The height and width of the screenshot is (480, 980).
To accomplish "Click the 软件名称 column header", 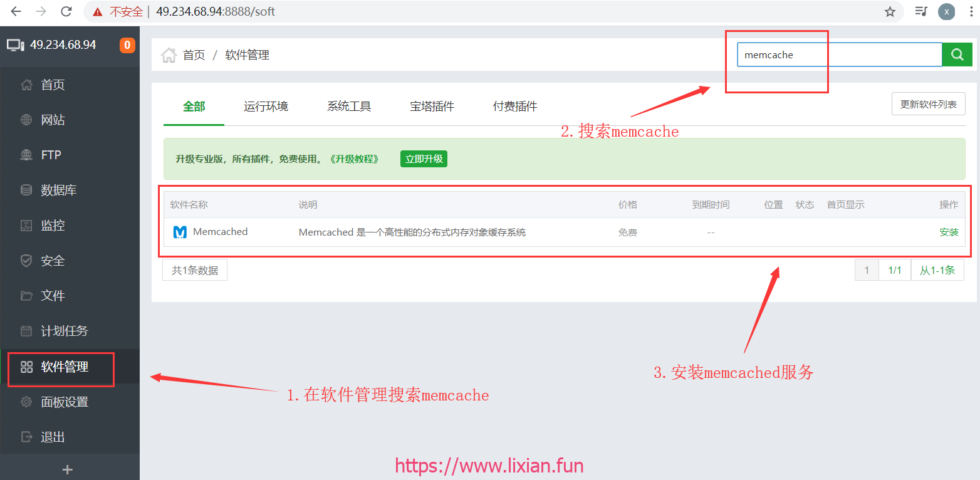I will tap(189, 205).
